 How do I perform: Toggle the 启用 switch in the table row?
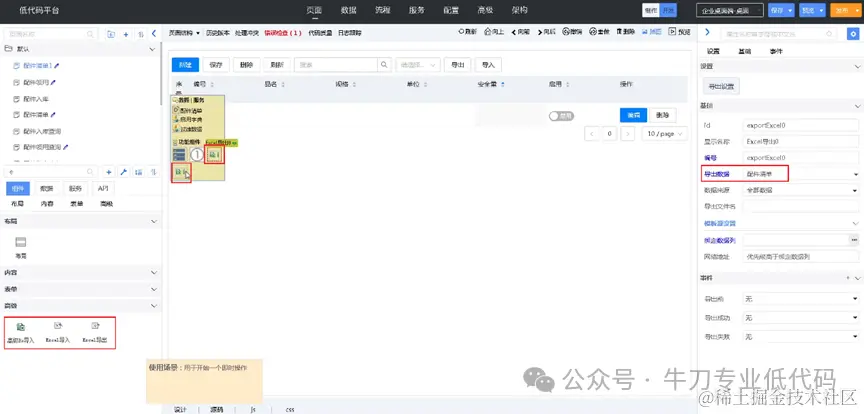click(561, 116)
